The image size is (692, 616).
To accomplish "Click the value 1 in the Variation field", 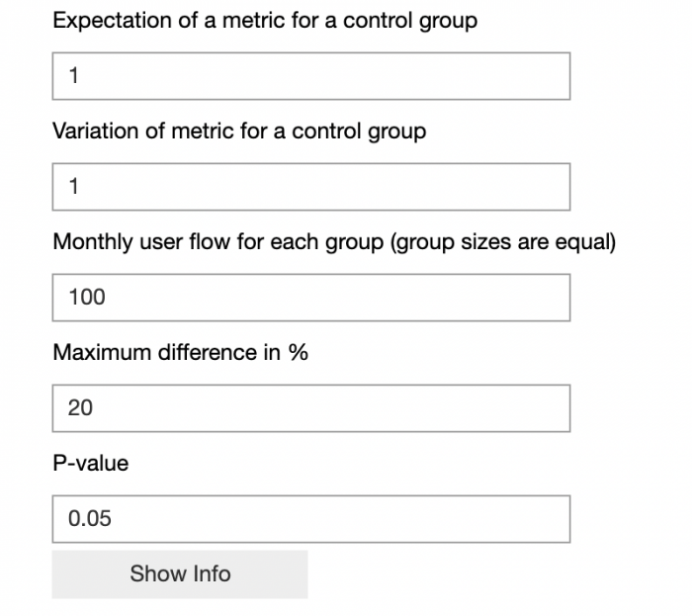I will [73, 187].
